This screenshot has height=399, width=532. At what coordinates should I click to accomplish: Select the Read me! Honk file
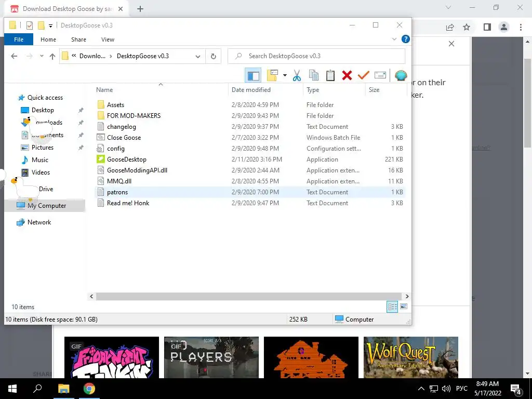coord(128,203)
